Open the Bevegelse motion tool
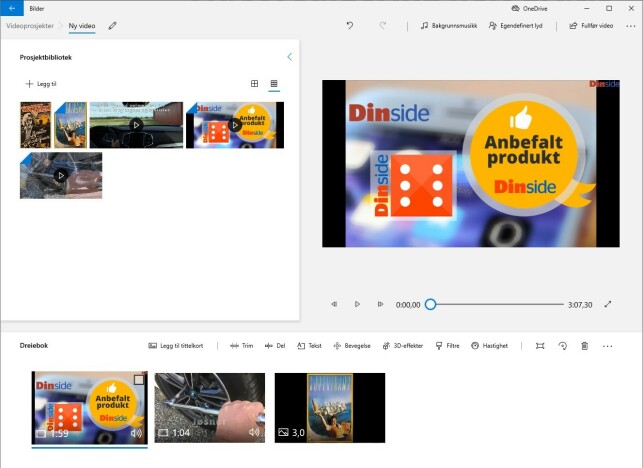643x468 pixels. tap(352, 346)
